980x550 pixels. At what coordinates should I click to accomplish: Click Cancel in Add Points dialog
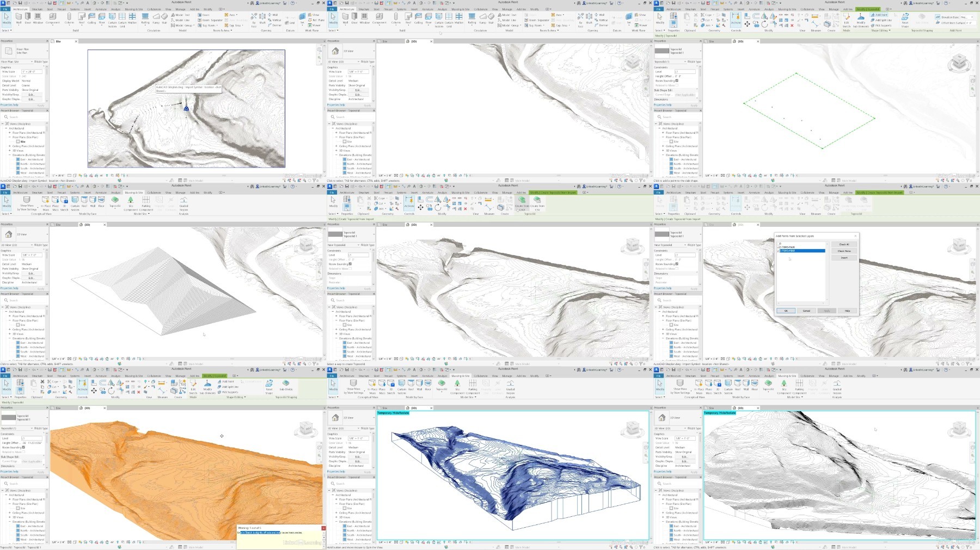806,311
